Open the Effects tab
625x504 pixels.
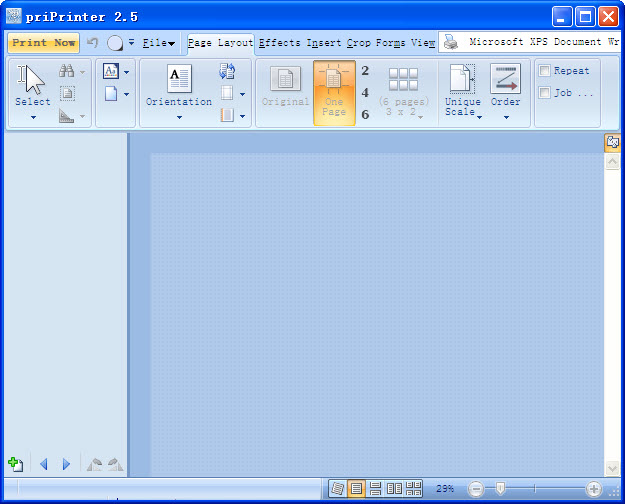point(279,43)
